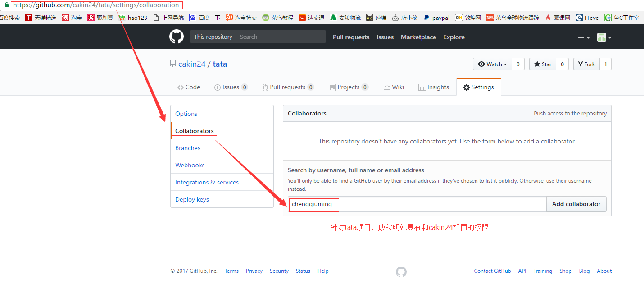Open the 速猫 bookmark

(x=376, y=18)
